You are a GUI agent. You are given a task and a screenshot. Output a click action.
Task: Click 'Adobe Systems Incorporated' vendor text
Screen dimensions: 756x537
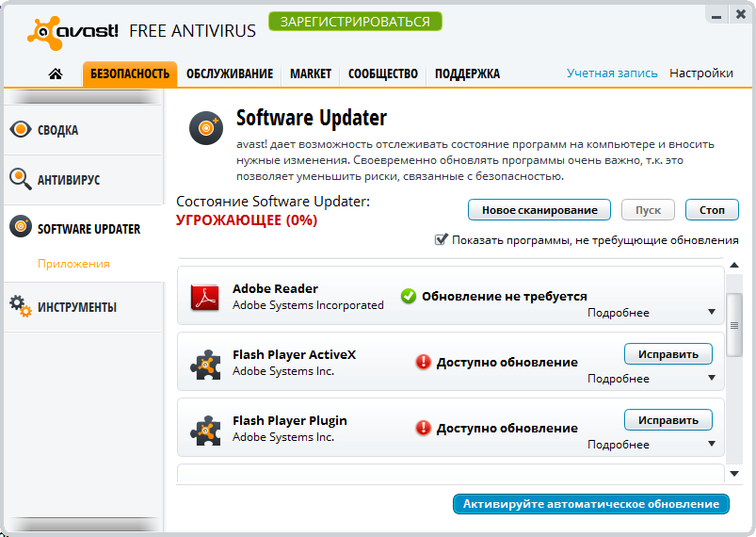[x=308, y=305]
